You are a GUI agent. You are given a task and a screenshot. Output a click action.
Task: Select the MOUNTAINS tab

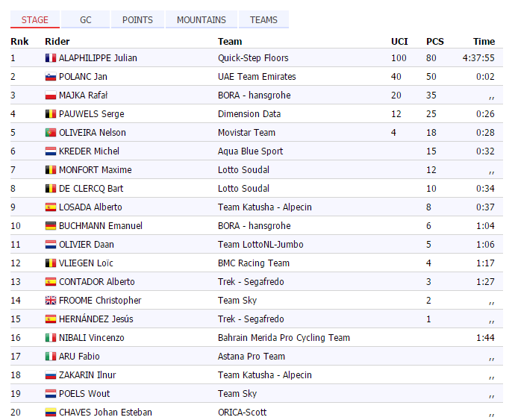tap(202, 20)
